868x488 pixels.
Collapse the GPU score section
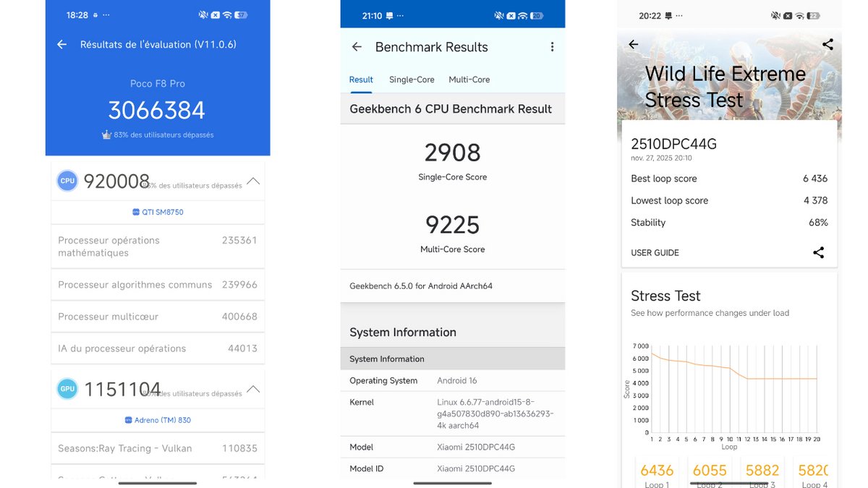pyautogui.click(x=253, y=389)
